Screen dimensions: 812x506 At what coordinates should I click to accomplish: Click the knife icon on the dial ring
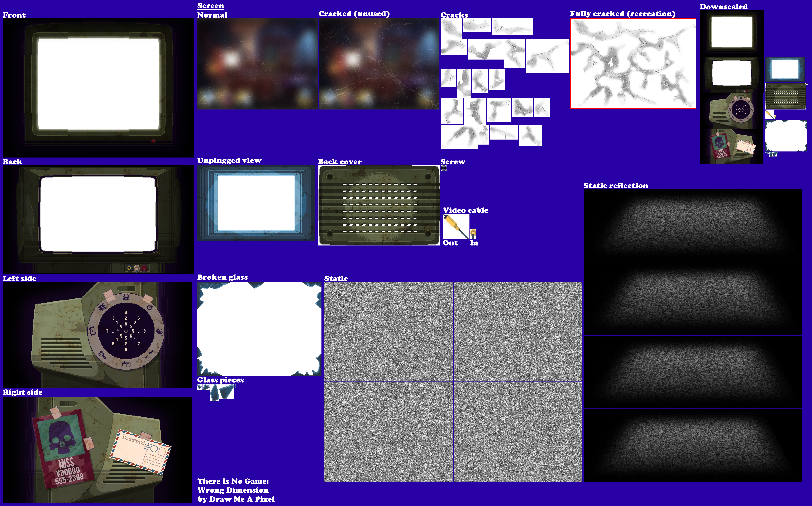[149, 354]
